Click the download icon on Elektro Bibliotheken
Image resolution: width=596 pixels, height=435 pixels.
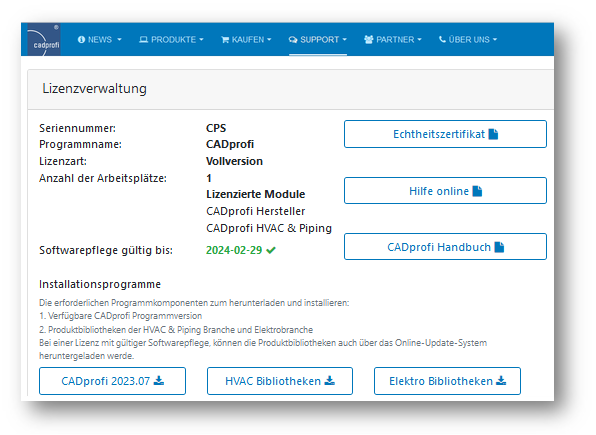click(501, 380)
